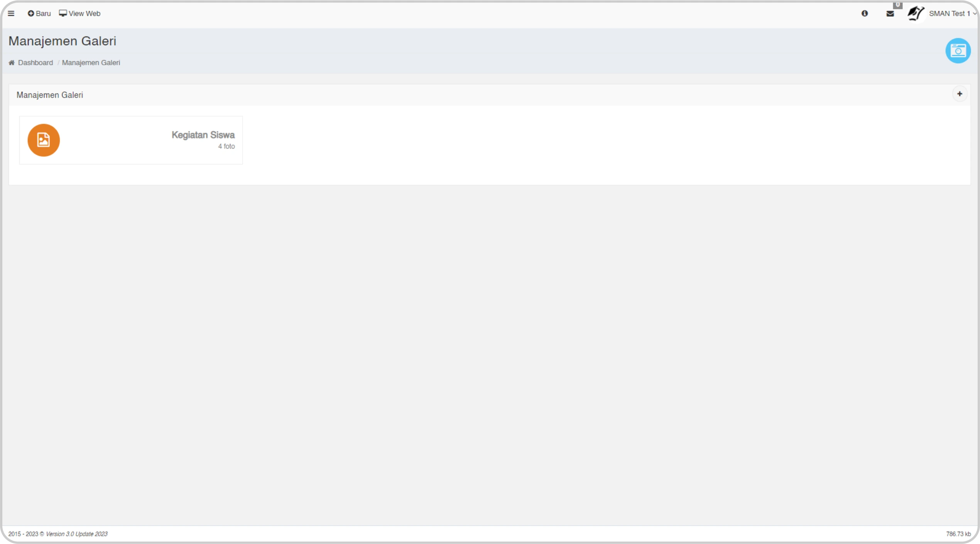Click the Manajemen Galeri breadcrumb item

click(x=91, y=63)
